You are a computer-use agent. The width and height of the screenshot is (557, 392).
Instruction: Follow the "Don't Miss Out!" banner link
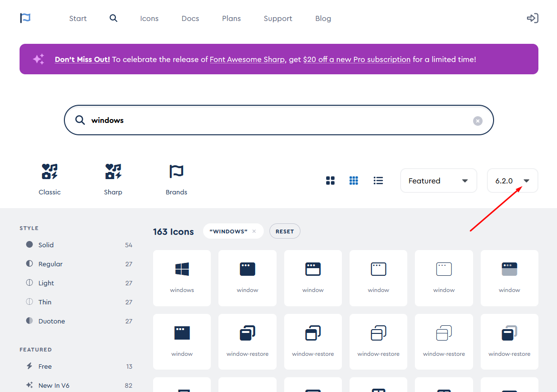pos(82,59)
